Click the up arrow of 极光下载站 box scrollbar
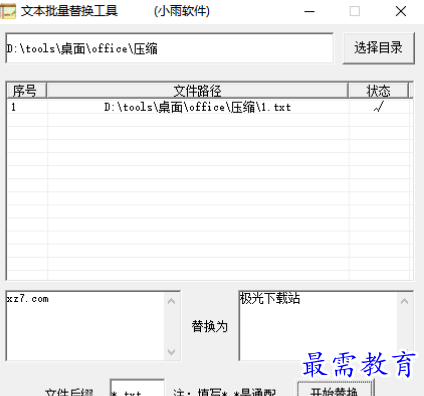 pos(405,301)
